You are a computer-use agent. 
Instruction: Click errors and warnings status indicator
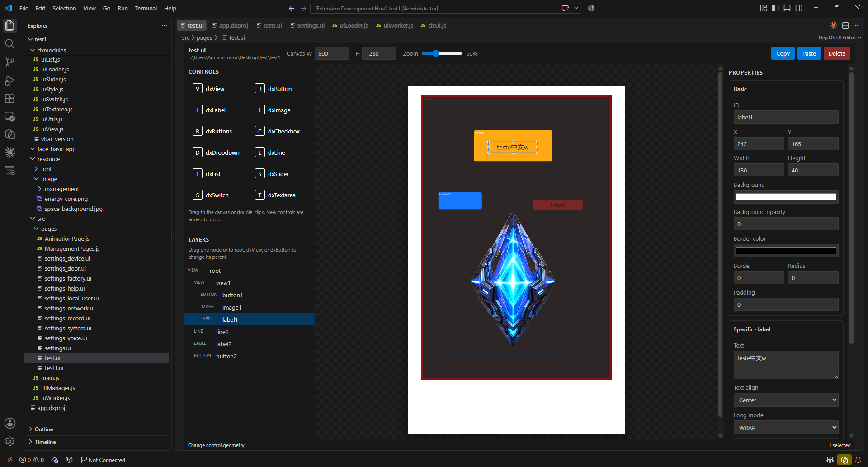32,460
